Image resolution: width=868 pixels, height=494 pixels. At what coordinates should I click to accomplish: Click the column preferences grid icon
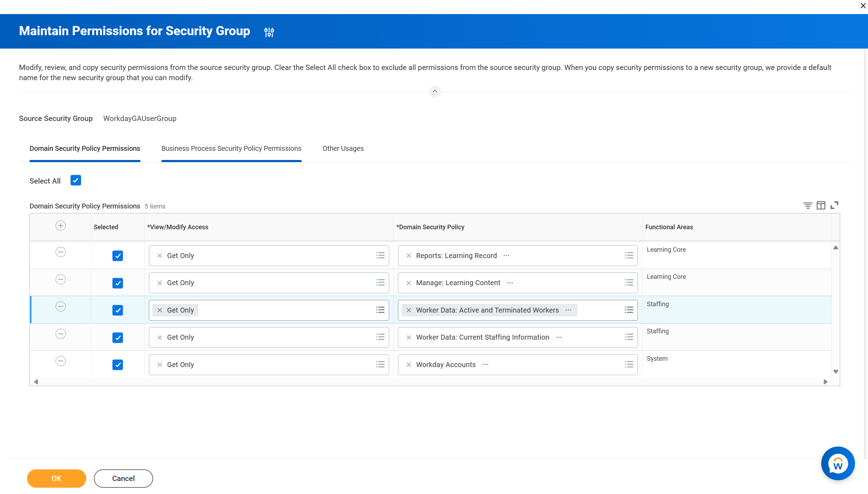821,205
